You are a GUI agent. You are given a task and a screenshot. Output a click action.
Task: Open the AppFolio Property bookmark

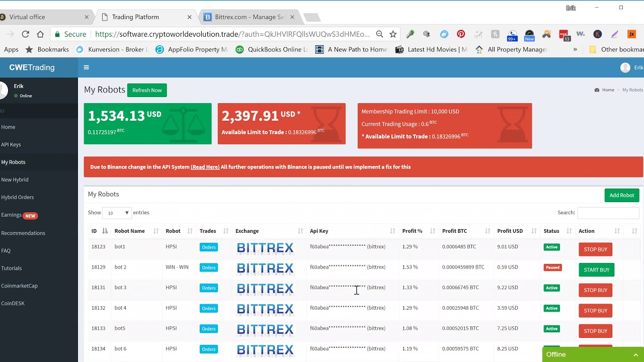coord(192,49)
